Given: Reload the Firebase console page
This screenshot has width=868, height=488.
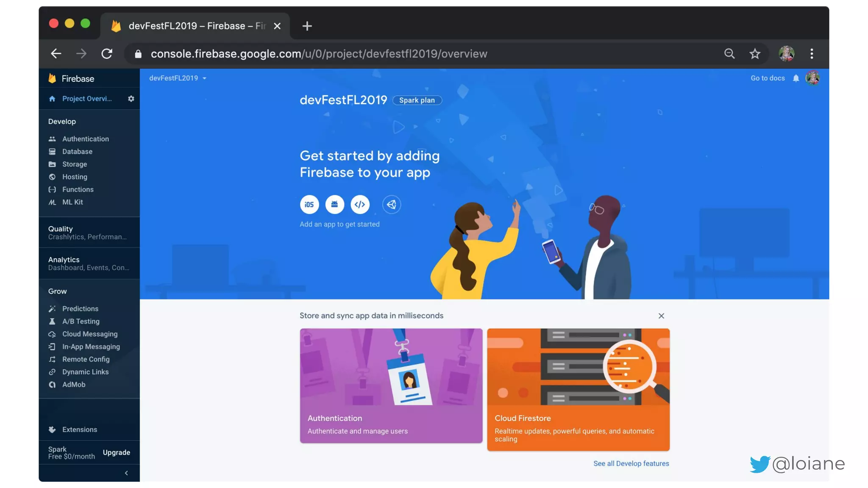Looking at the screenshot, I should pyautogui.click(x=107, y=54).
